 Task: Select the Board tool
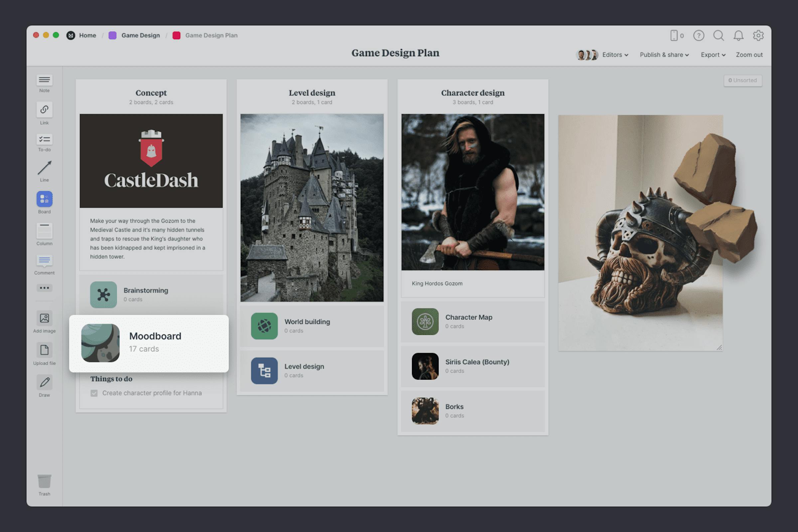(44, 201)
